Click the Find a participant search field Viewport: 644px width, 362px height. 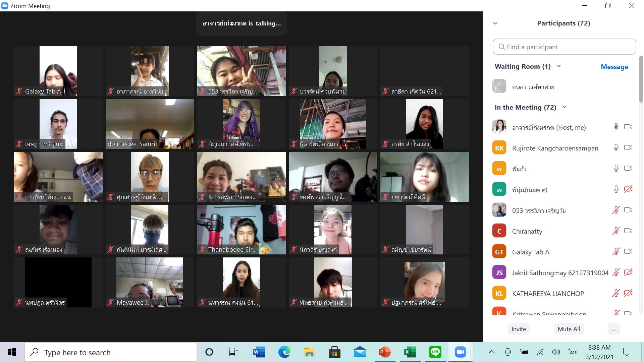click(564, 47)
